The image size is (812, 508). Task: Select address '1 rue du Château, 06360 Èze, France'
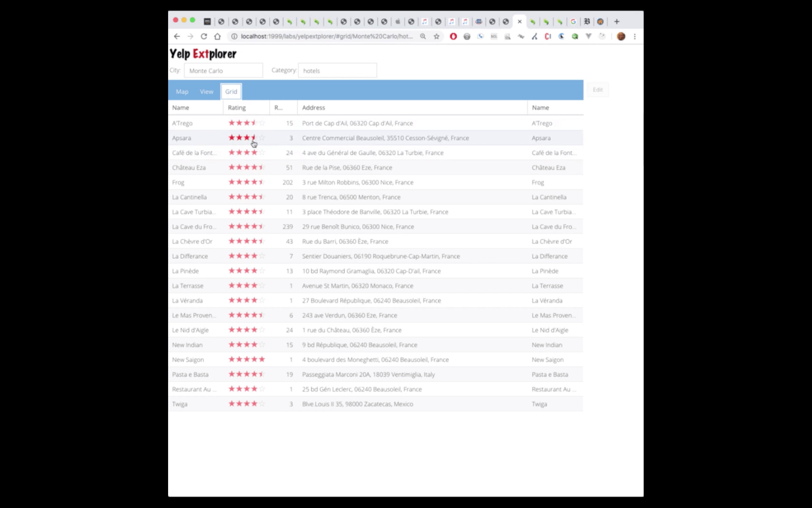[x=352, y=330]
